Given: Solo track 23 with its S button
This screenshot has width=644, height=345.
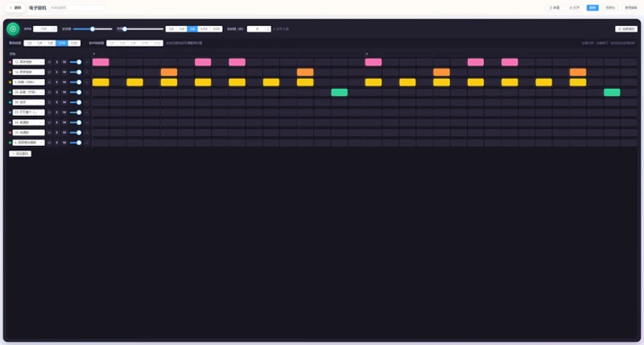Looking at the screenshot, I should 57,112.
